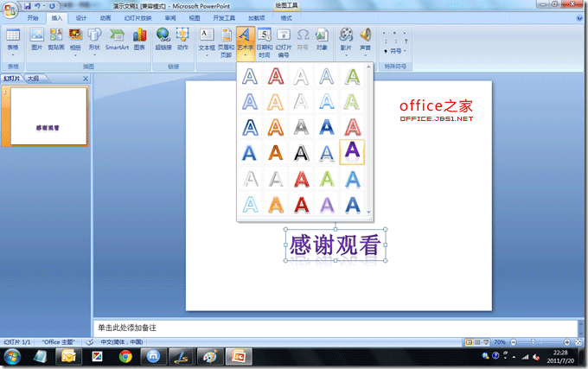Switch to 大纲 outline pane tab
588x369 pixels.
click(33, 79)
